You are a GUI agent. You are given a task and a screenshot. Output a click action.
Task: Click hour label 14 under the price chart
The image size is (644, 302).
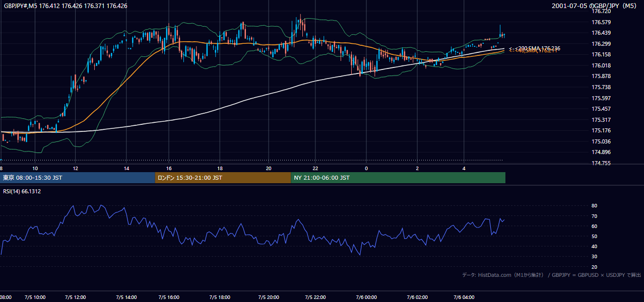pyautogui.click(x=126, y=168)
